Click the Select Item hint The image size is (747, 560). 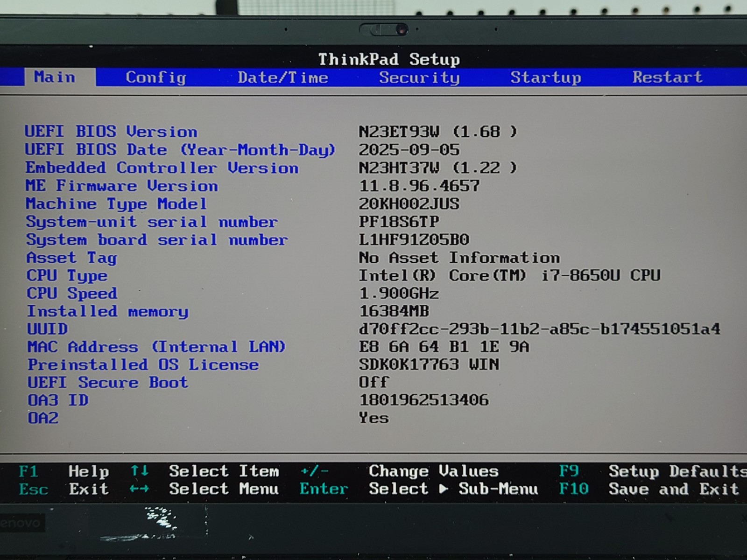(224, 471)
